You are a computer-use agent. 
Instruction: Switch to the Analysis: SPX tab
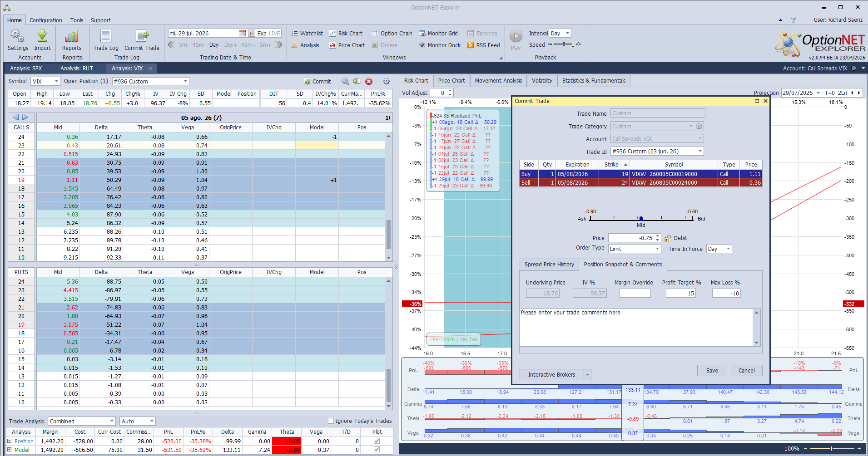click(26, 69)
